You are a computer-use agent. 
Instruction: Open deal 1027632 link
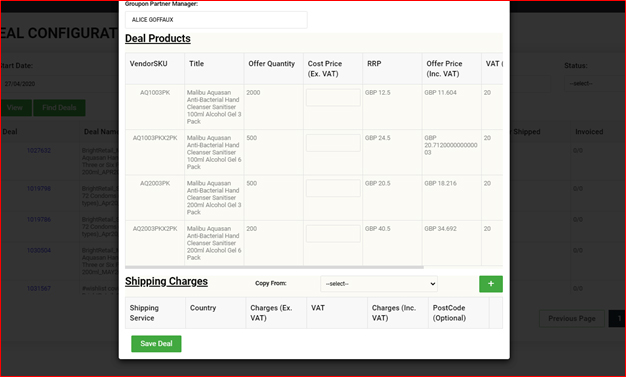click(x=39, y=151)
